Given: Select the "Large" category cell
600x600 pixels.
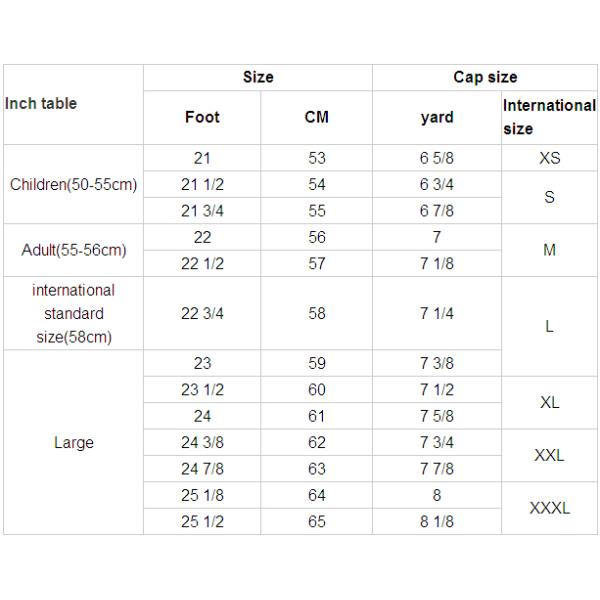Looking at the screenshot, I should [73, 442].
